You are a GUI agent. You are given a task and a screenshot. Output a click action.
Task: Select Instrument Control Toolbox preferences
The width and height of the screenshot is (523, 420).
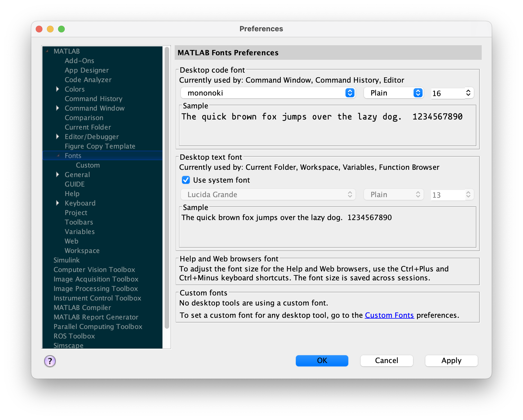click(x=97, y=298)
